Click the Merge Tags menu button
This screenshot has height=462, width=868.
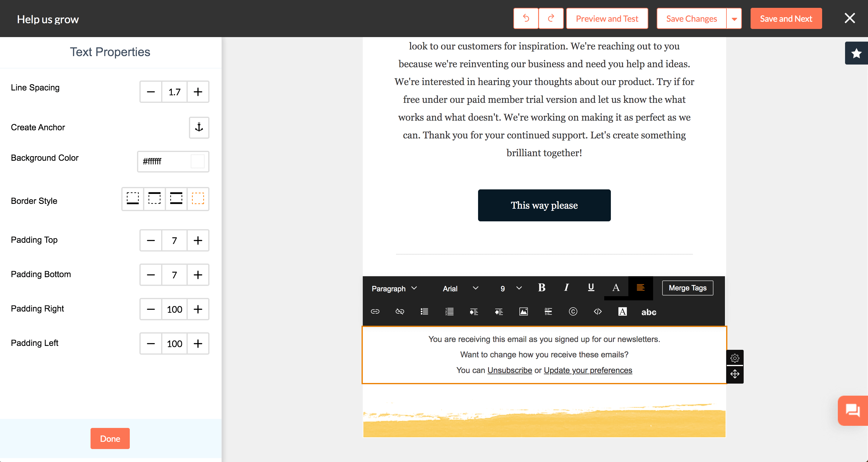pos(688,288)
